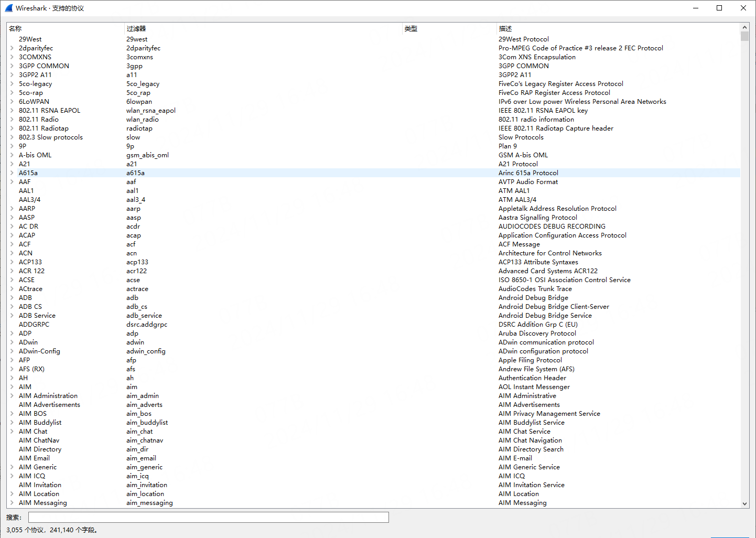This screenshot has width=756, height=538.
Task: Click the vertical scrollbar thumb
Action: pos(744,36)
